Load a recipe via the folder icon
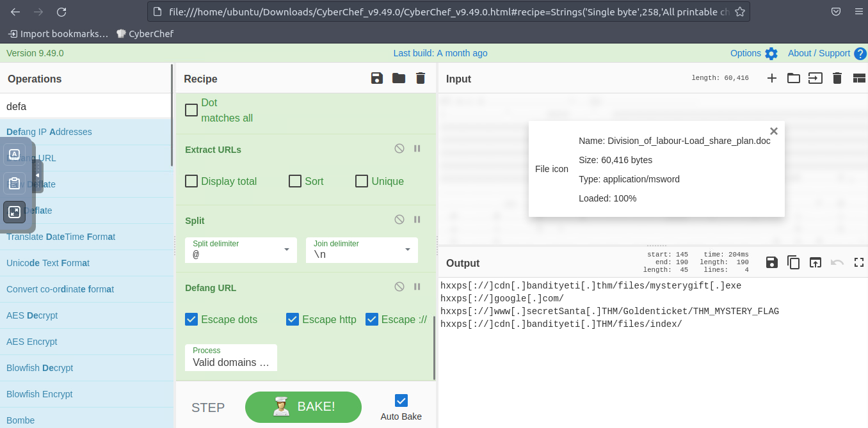The width and height of the screenshot is (868, 428). tap(399, 78)
